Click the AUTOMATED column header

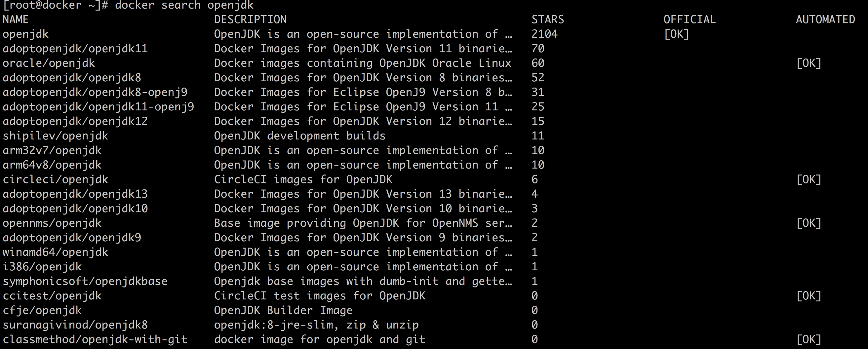point(825,19)
